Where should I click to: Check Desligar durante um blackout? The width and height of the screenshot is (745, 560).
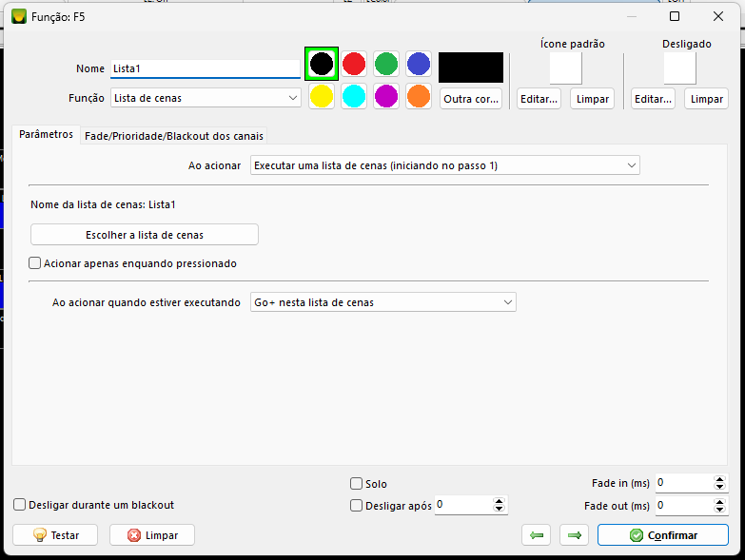tap(20, 505)
